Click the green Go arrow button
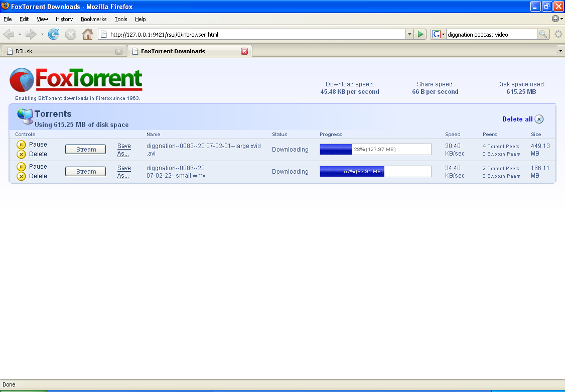This screenshot has height=392, width=565. pyautogui.click(x=420, y=34)
